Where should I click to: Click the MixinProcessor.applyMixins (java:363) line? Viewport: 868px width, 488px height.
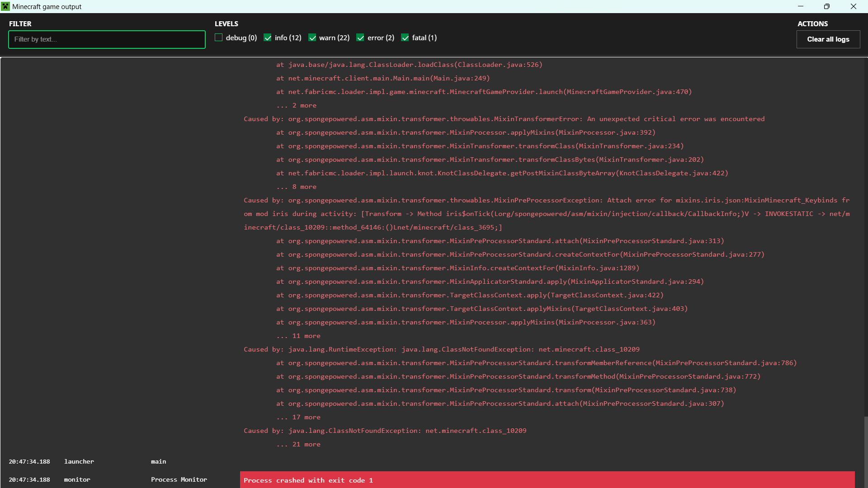pos(466,322)
